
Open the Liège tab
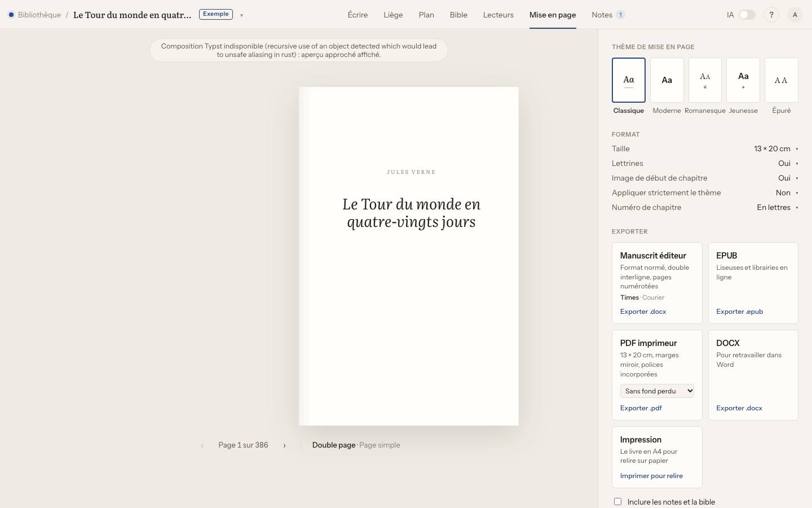tap(393, 15)
